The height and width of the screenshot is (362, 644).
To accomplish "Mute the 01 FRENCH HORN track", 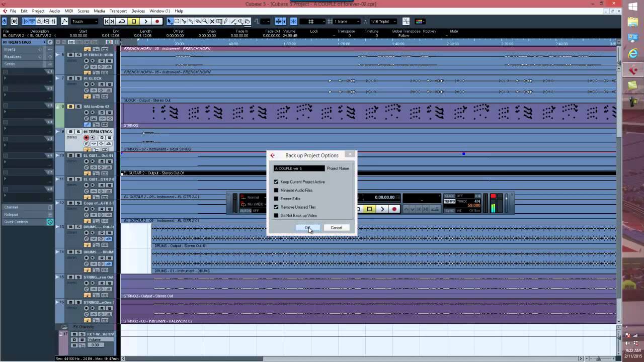I will point(70,55).
